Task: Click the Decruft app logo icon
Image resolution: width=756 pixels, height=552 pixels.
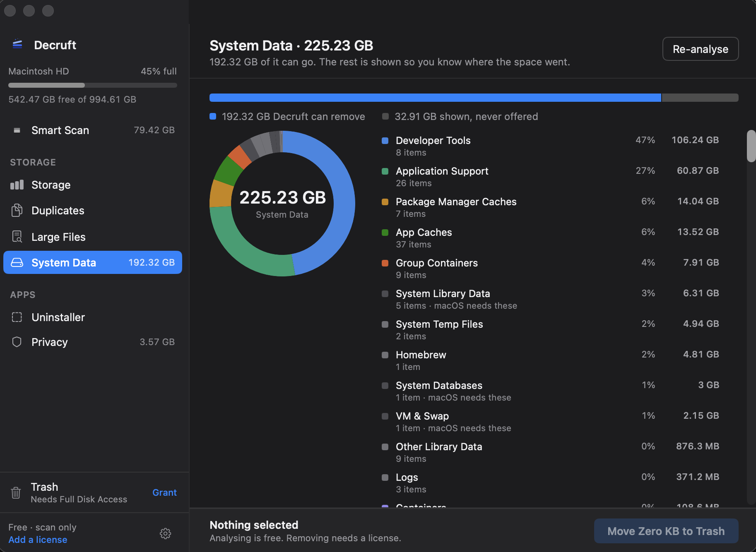Action: point(17,44)
